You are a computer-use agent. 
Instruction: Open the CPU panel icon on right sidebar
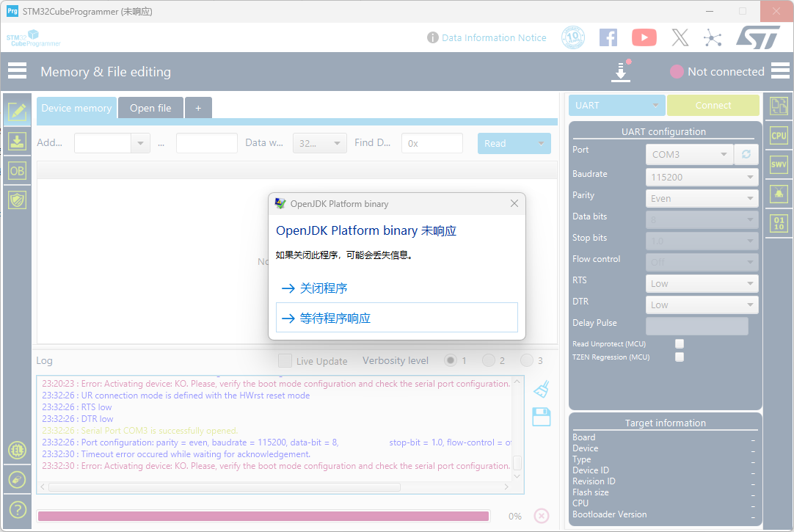[779, 136]
